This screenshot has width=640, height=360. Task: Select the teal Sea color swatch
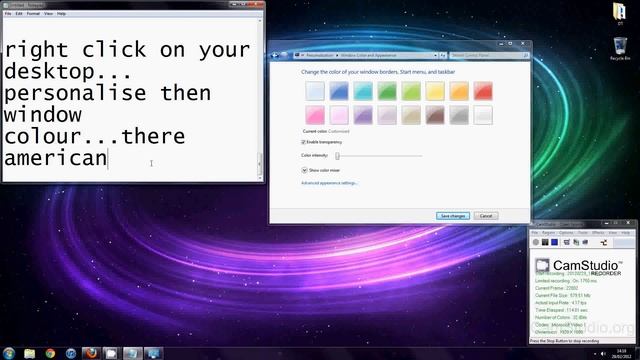(x=363, y=91)
